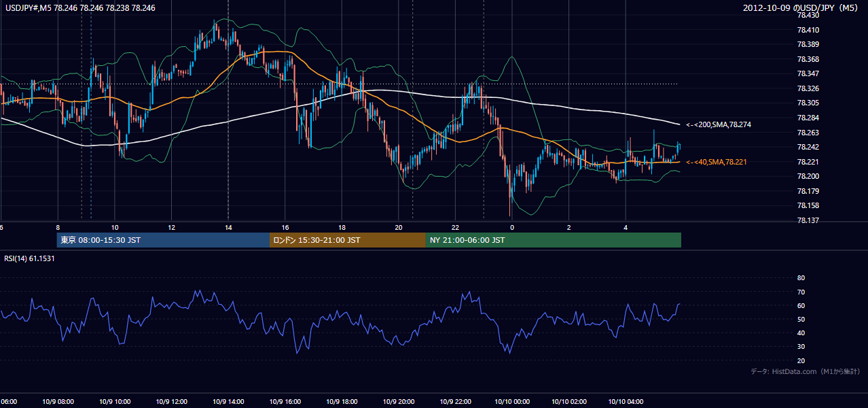Click the RSI(14) 61.1531 indicator label
The image size is (868, 408).
(29, 258)
